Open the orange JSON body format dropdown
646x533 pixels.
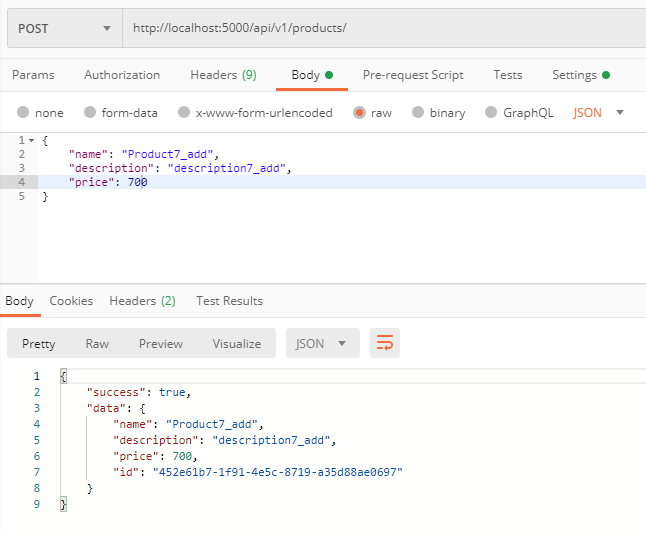(598, 112)
